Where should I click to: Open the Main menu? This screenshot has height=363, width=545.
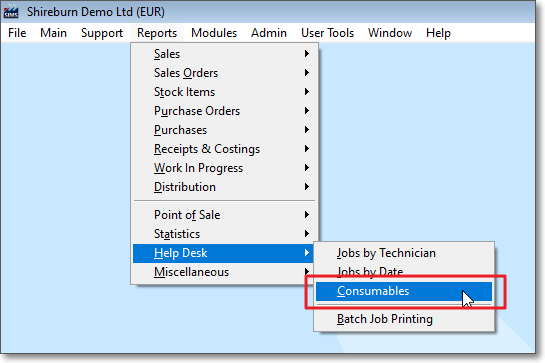[53, 33]
